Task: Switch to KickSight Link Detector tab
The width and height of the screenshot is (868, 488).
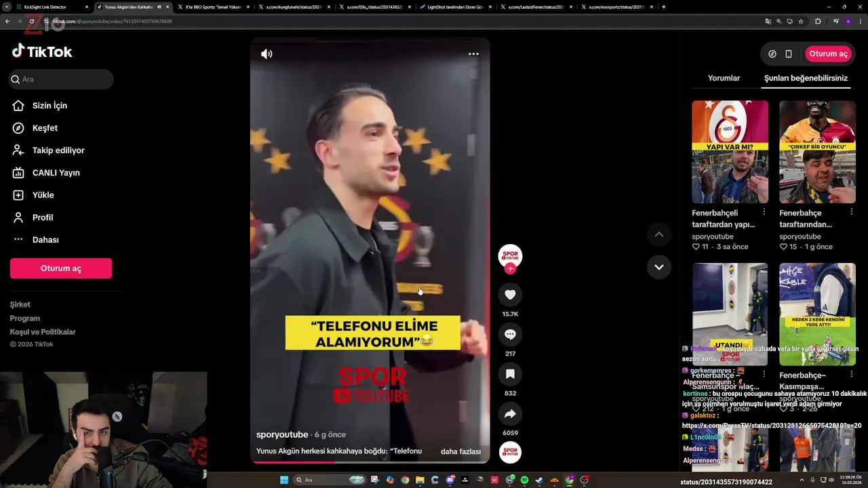Action: (x=52, y=7)
